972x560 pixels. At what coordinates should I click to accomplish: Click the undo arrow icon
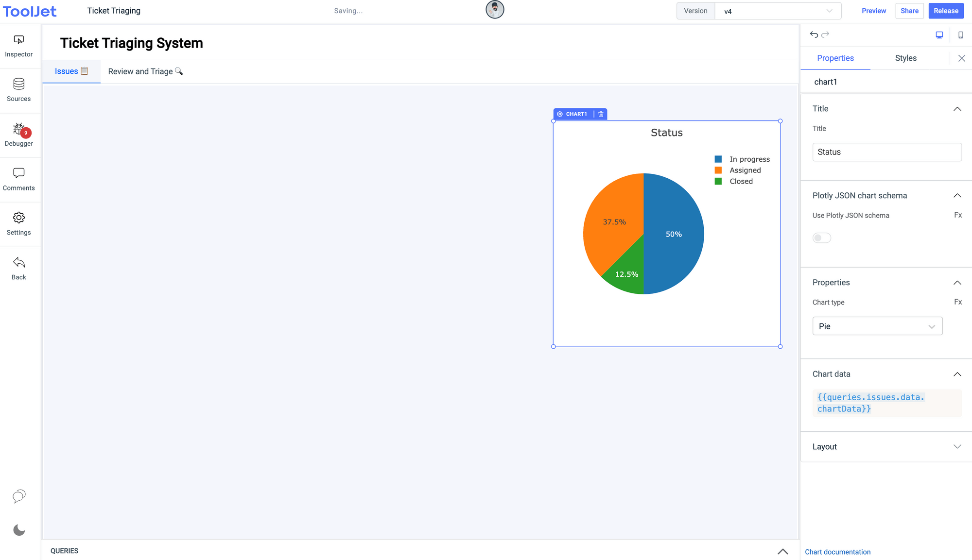point(814,34)
